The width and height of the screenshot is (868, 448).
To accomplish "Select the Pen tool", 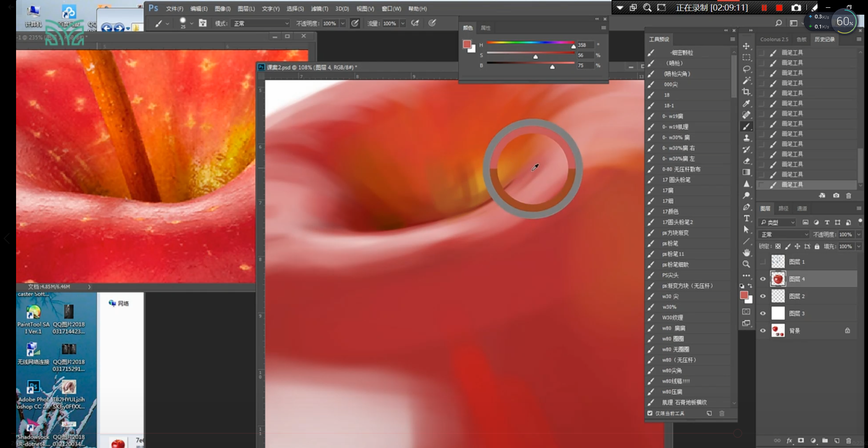I will click(746, 207).
